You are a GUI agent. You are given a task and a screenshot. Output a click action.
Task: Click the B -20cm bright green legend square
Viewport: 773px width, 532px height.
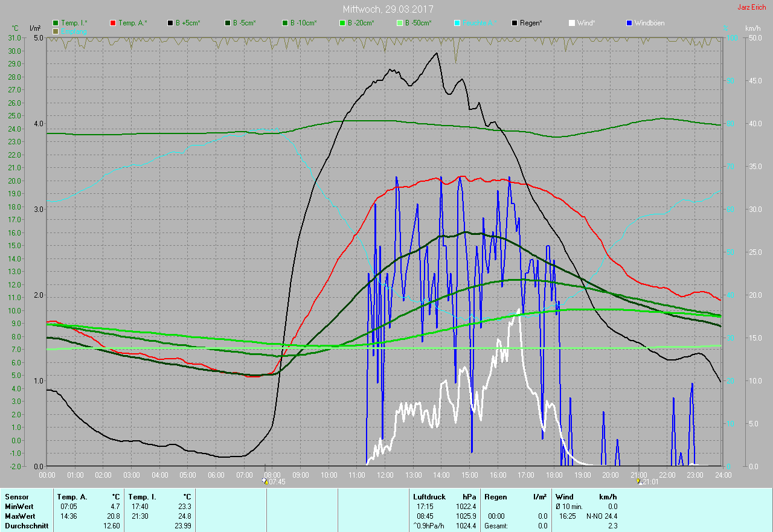click(x=342, y=23)
